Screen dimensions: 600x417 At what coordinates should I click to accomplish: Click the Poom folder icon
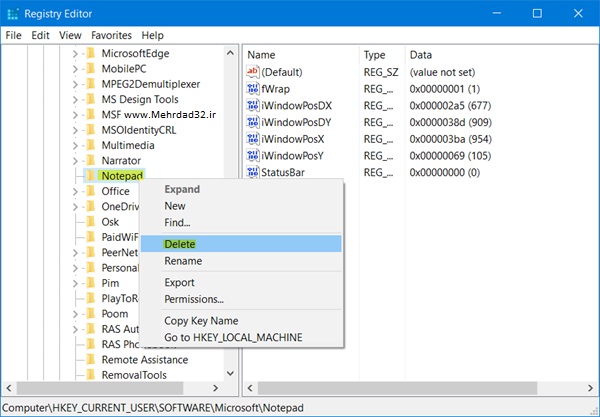click(x=91, y=313)
